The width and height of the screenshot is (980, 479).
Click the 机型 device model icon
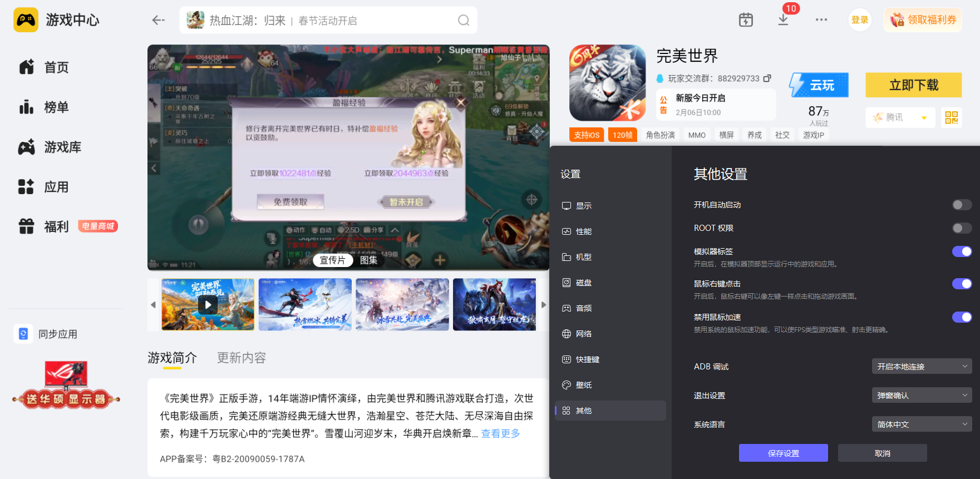coord(567,257)
